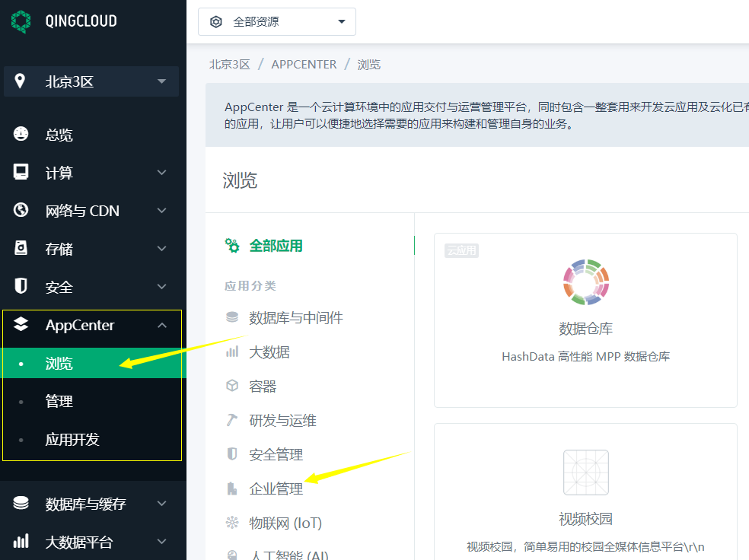The image size is (749, 560).
Task: Click the 存储 disk icon
Action: tap(21, 248)
